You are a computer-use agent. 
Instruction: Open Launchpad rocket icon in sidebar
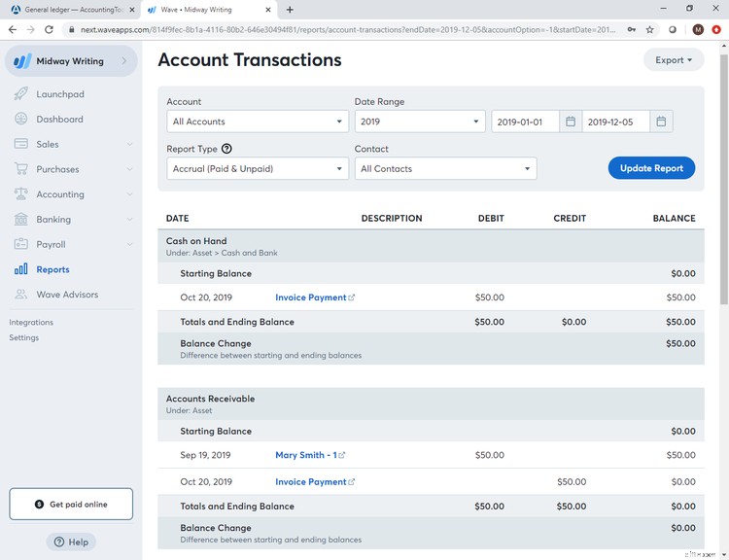point(20,94)
